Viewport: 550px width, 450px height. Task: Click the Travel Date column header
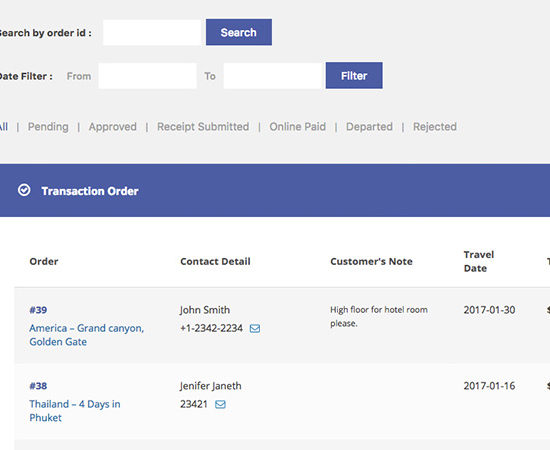click(x=478, y=261)
